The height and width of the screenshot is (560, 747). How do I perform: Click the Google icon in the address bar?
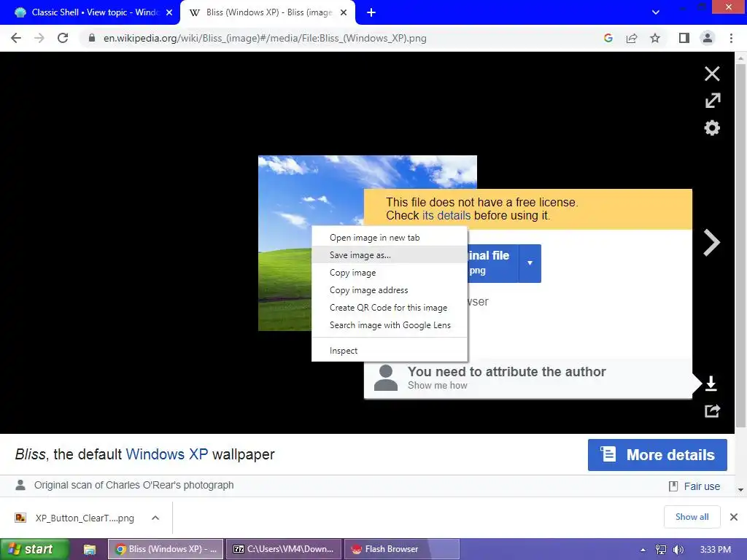[x=608, y=38]
